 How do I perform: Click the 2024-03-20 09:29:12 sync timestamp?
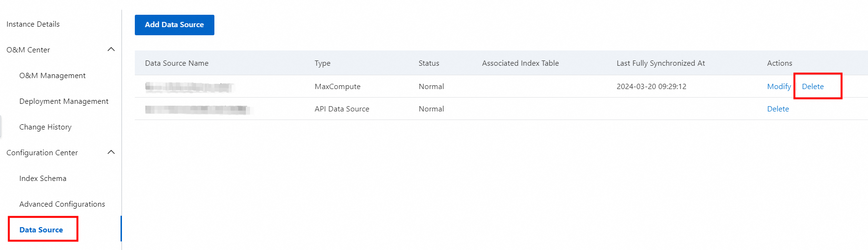(651, 87)
